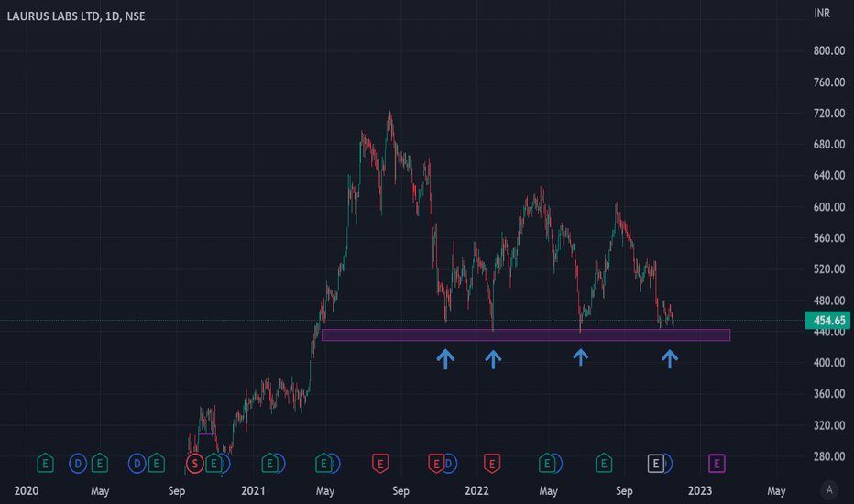Click blue D marker beside red E in late 2021
Screen dimensions: 854x504
tap(450, 464)
